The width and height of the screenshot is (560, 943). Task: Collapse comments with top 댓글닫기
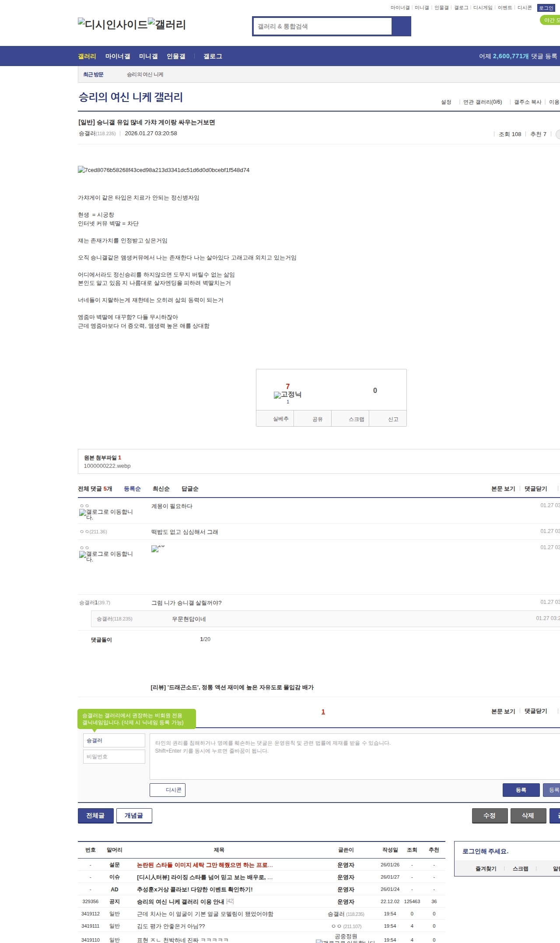coord(535,489)
